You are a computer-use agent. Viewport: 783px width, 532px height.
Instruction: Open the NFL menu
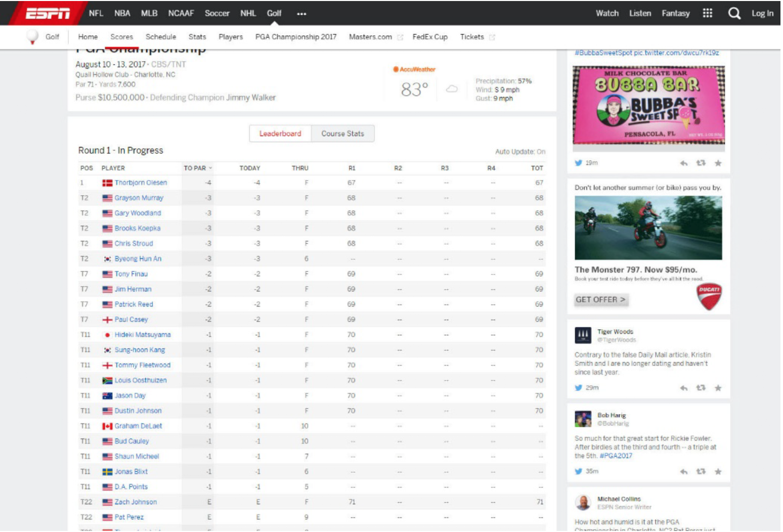pos(96,14)
